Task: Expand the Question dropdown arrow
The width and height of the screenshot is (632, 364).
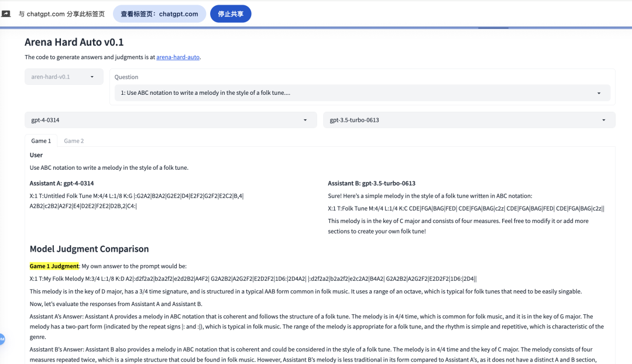Action: [x=599, y=93]
